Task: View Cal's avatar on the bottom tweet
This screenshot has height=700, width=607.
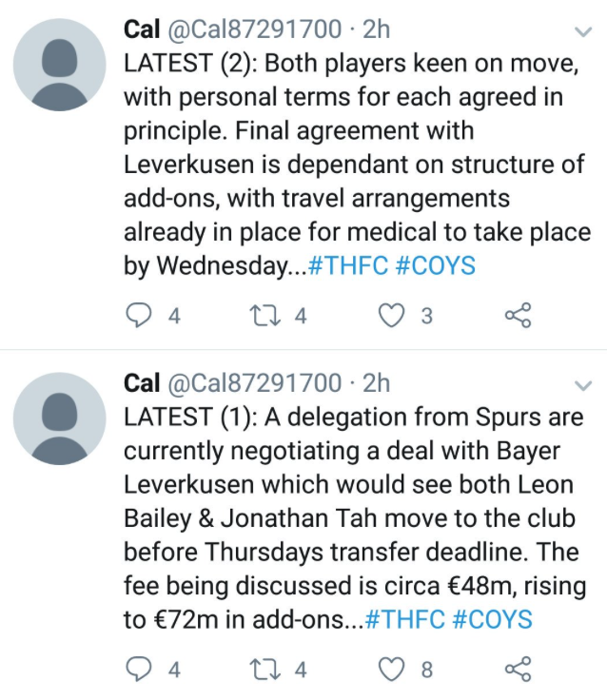Action: pyautogui.click(x=59, y=418)
